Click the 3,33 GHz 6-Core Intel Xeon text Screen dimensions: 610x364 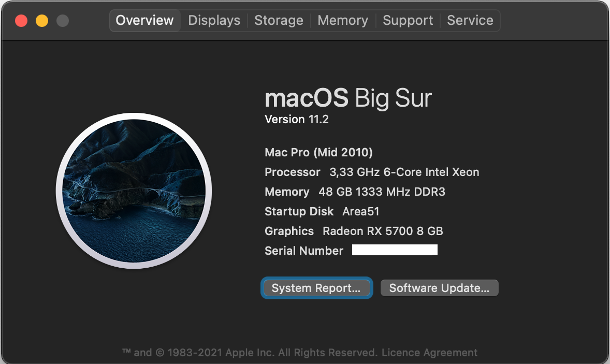pos(404,172)
